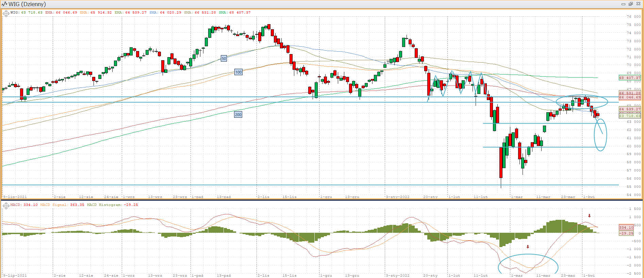The height and width of the screenshot is (278, 644).
Task: Click the 334.10 MACD value tag on axis
Action: pos(626,227)
